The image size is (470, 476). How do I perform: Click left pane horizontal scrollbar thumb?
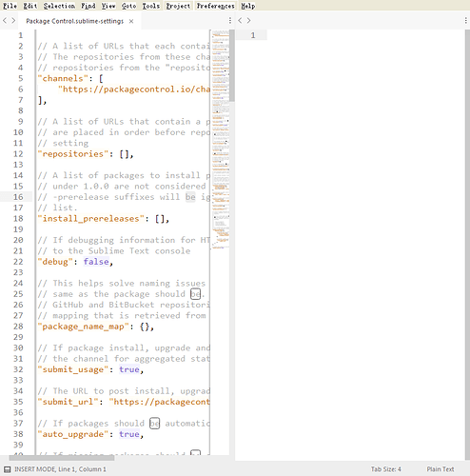pyautogui.click(x=62, y=458)
